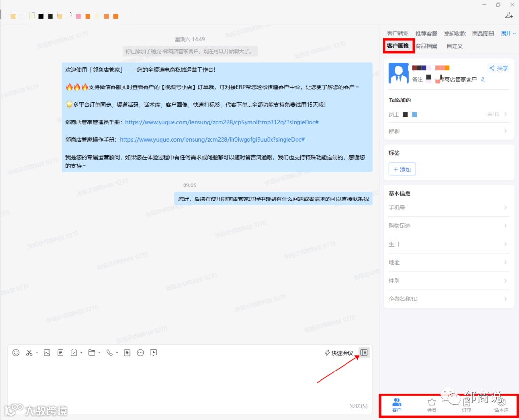Screen dimensions: 519x420
Task: Click the calendar schedule icon
Action: click(x=74, y=353)
